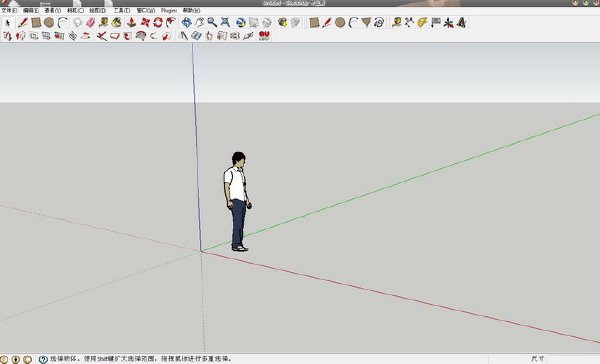
Task: Select the pink Eraser tool
Action: pos(91,23)
